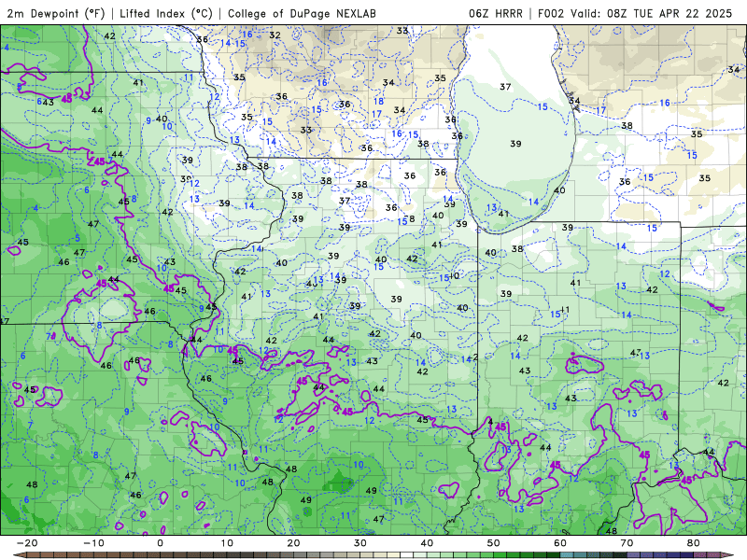Click the "60" legend tick label

560,543
